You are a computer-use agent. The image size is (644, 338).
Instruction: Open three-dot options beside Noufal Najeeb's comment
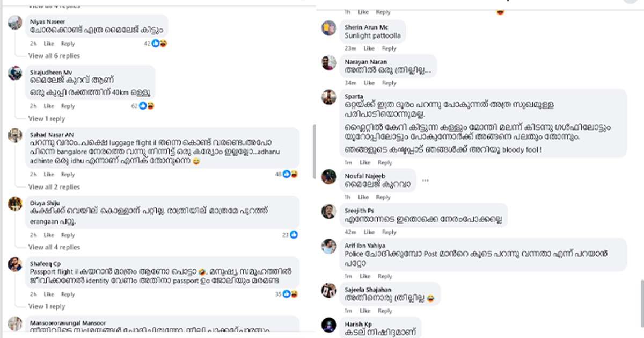pyautogui.click(x=426, y=181)
